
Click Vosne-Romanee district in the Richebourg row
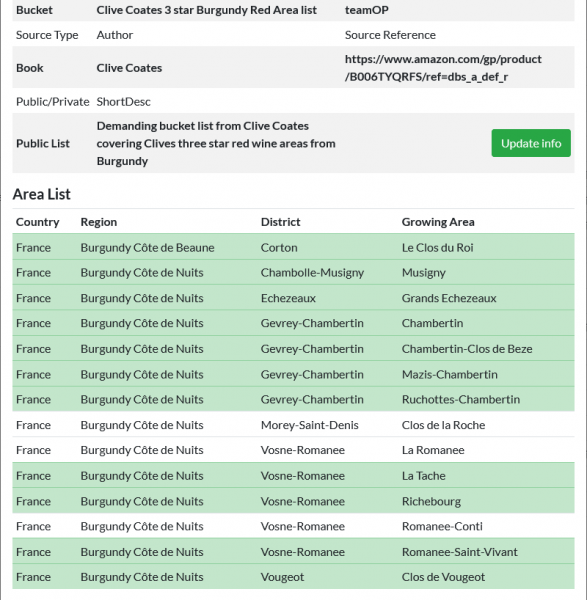tap(303, 501)
